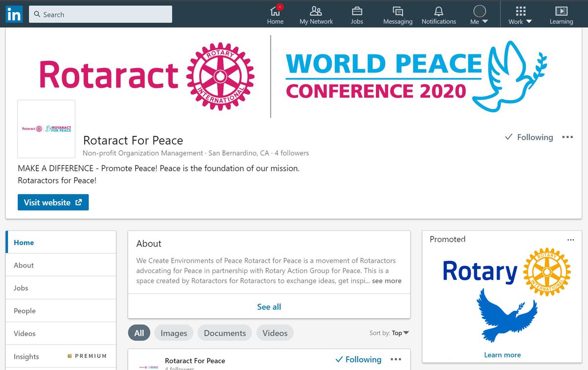
Task: Select About in left sidebar
Action: [61, 265]
